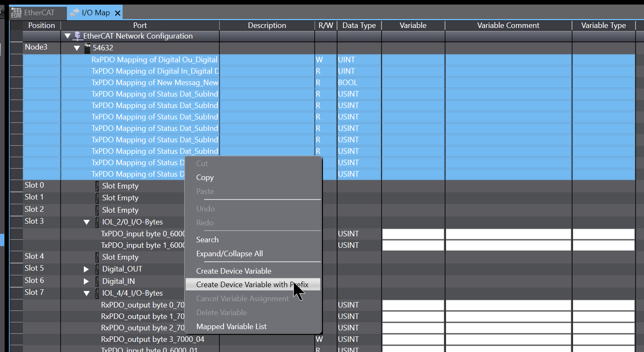Click Variable Comment field for TxPDO_input byte 0_6000
Image resolution: width=644 pixels, height=352 pixels.
pyautogui.click(x=509, y=234)
